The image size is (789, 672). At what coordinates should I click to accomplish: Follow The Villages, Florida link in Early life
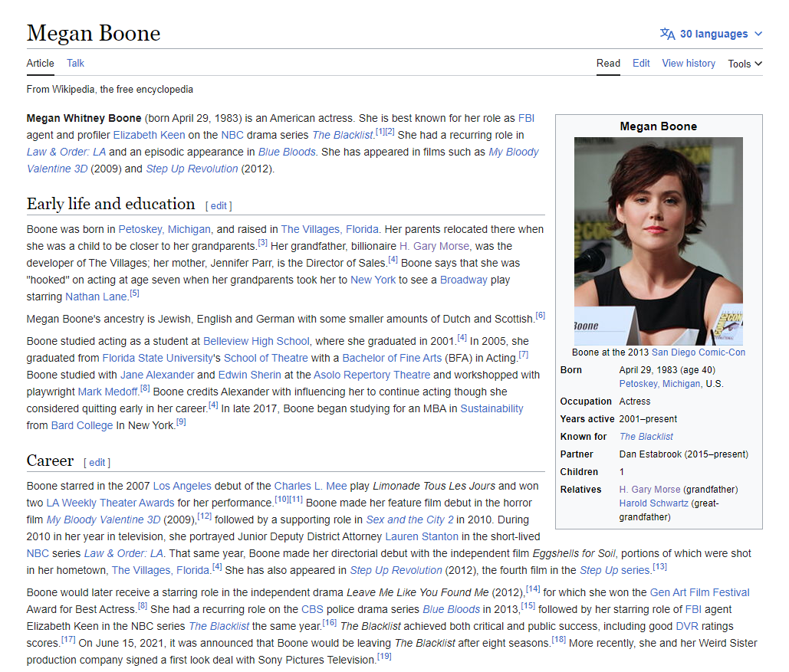click(330, 229)
